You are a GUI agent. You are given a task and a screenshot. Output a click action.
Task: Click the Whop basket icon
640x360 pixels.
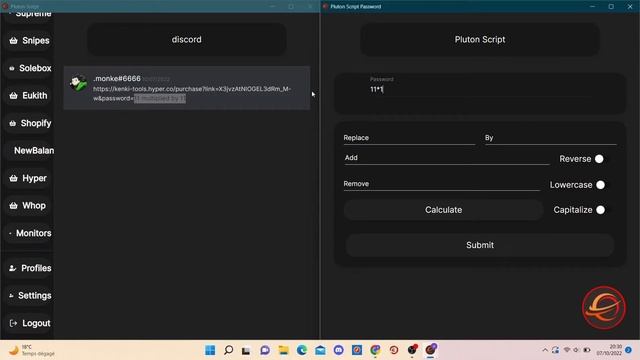(x=13, y=206)
